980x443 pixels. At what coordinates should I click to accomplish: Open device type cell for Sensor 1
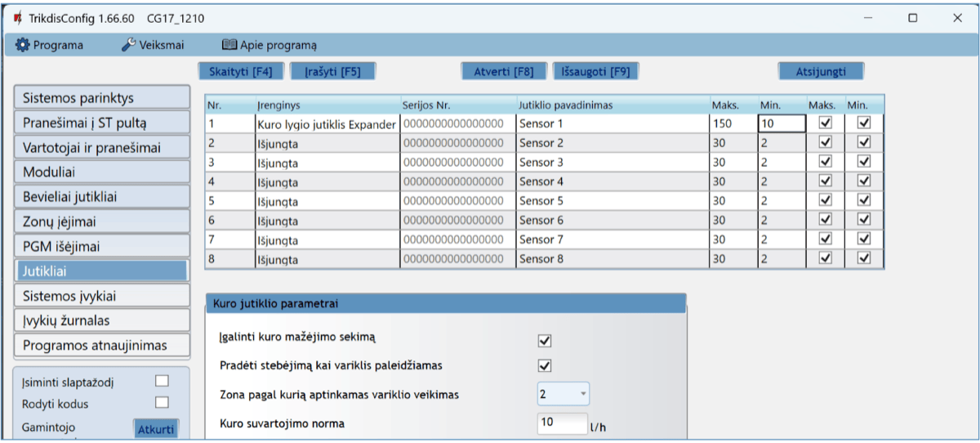(327, 124)
